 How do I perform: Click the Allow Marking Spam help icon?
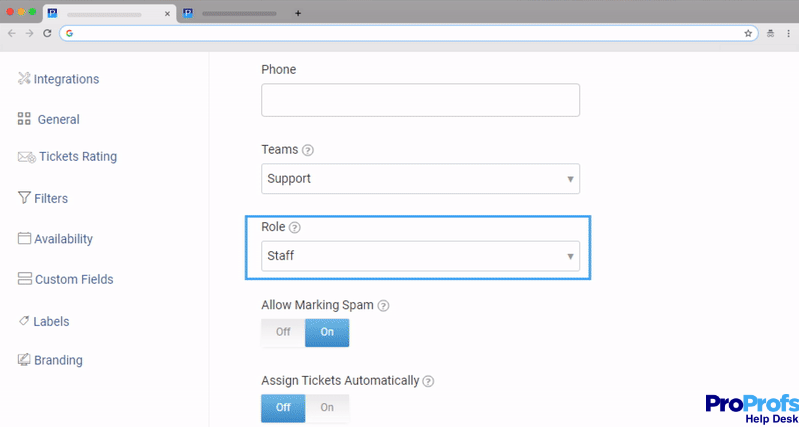[x=384, y=306]
